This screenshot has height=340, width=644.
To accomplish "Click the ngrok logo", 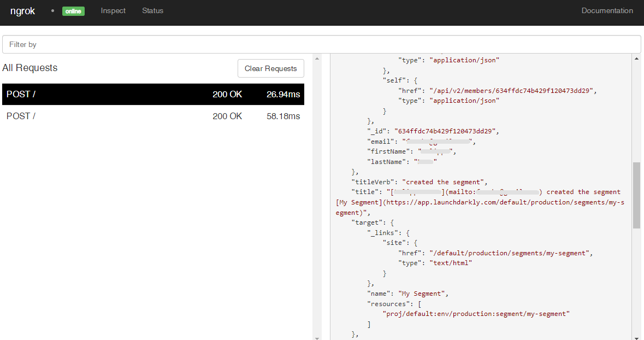I will coord(22,11).
